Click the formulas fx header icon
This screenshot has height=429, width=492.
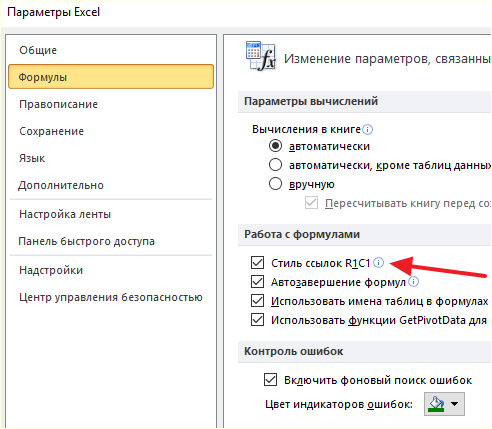pyautogui.click(x=261, y=56)
